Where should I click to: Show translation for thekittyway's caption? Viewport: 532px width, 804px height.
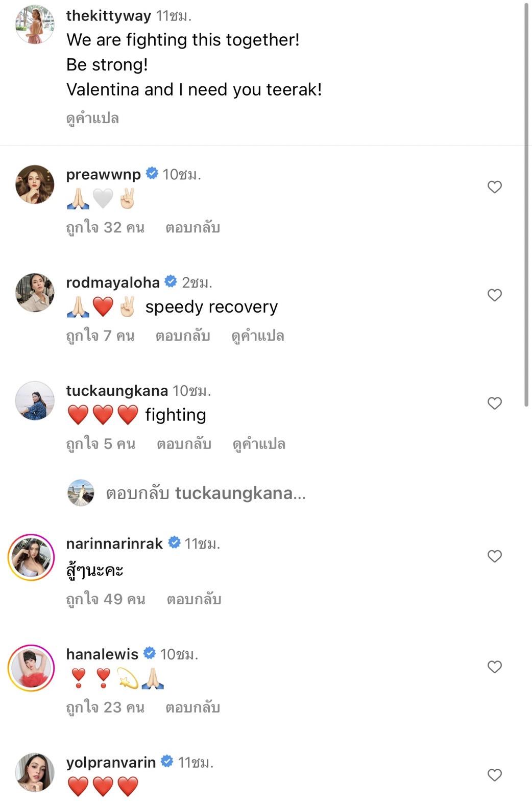(92, 119)
